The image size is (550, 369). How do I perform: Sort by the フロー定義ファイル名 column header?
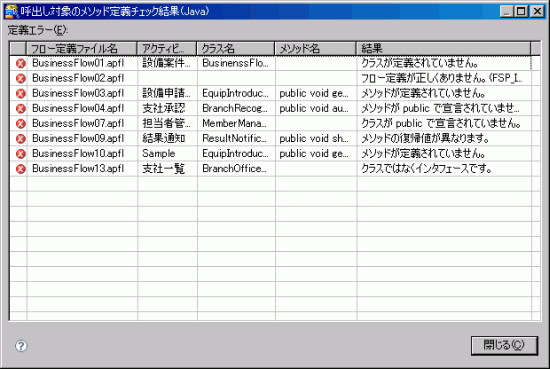coord(81,48)
